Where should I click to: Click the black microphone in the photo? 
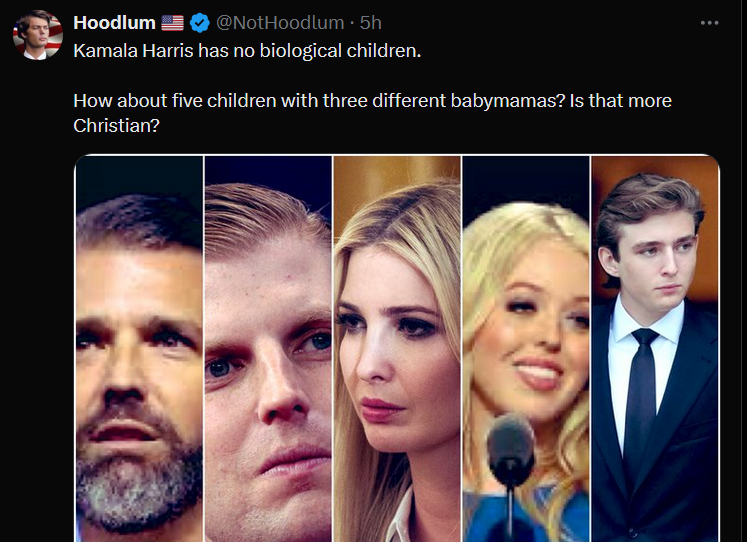[x=512, y=452]
